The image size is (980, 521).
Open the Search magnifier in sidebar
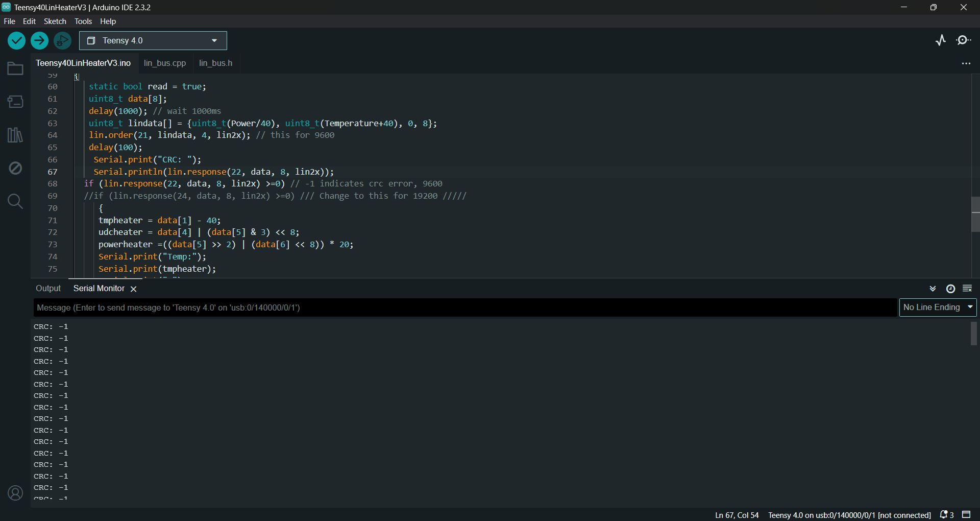click(15, 201)
